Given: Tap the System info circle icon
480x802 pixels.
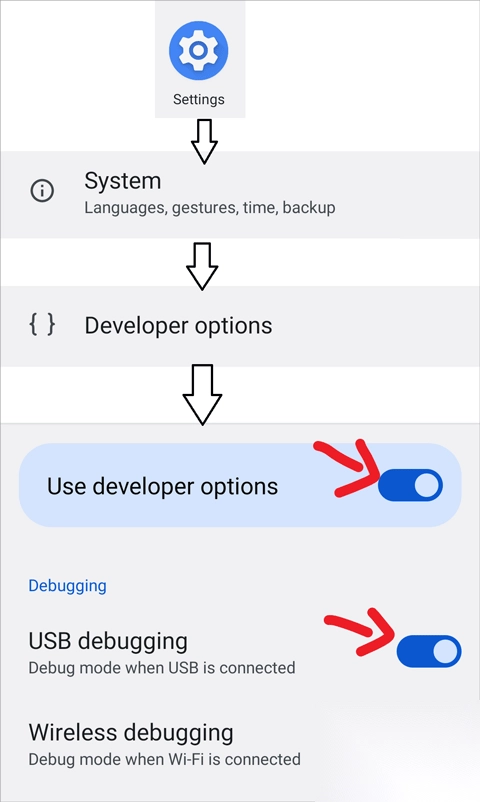Looking at the screenshot, I should point(42,191).
